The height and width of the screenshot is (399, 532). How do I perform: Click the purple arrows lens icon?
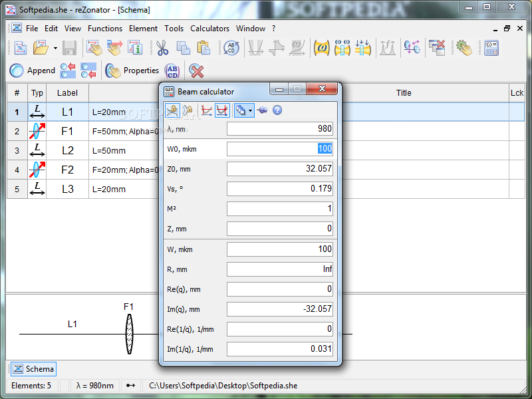click(412, 48)
